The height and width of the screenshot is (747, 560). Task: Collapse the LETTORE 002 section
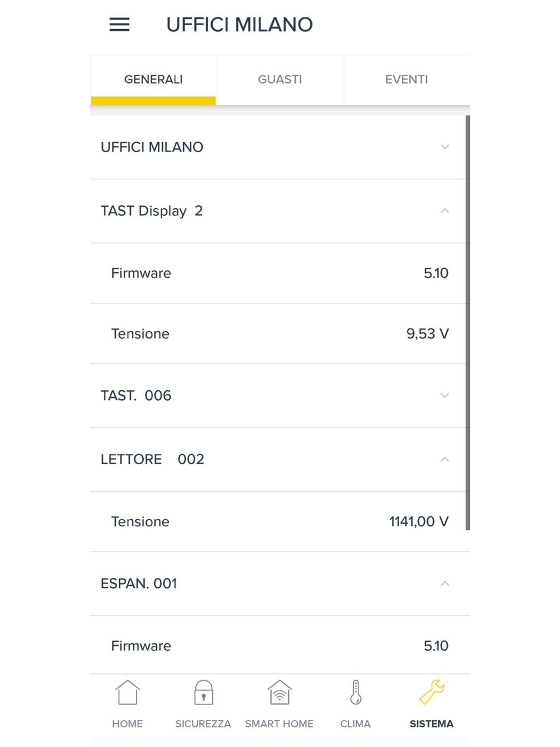(445, 460)
